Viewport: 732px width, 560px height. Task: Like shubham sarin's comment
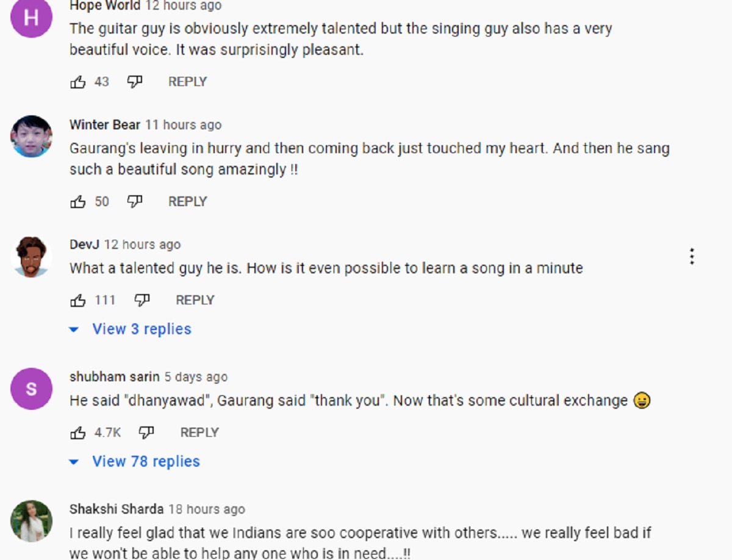click(x=78, y=433)
